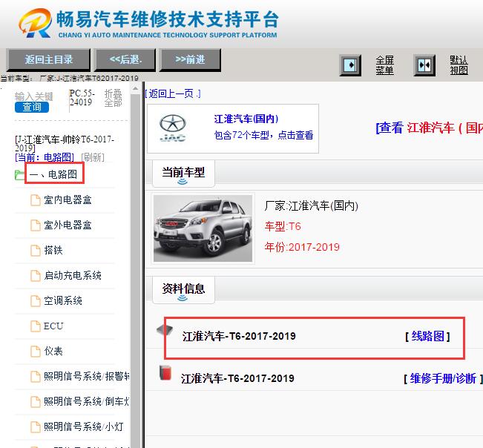The height and width of the screenshot is (448, 483).
Task: Click the document icon beside ECU
Action: pos(36,326)
